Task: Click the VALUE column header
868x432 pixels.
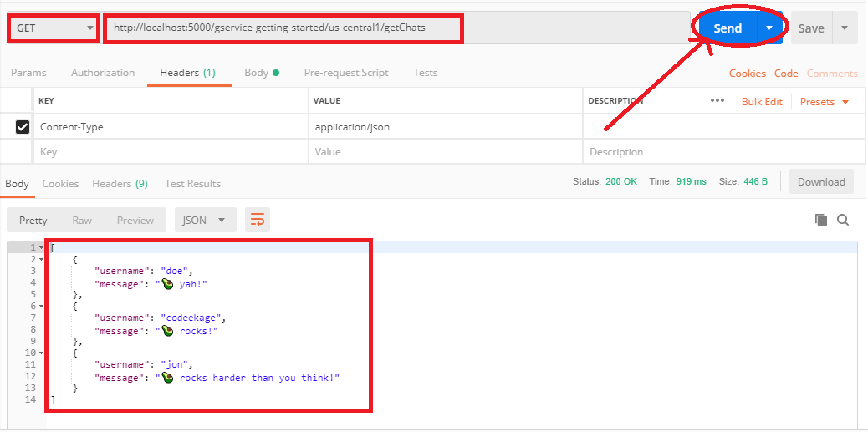Action: pos(327,100)
